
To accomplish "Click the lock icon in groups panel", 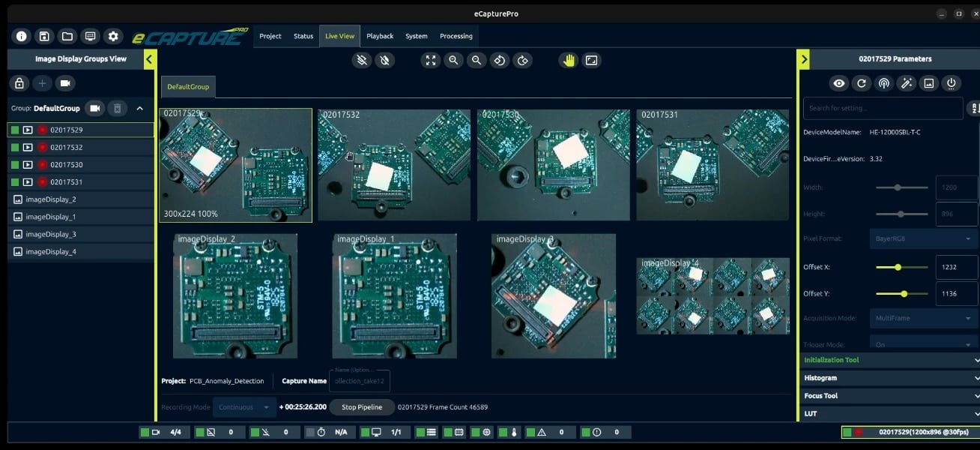I will coord(19,83).
